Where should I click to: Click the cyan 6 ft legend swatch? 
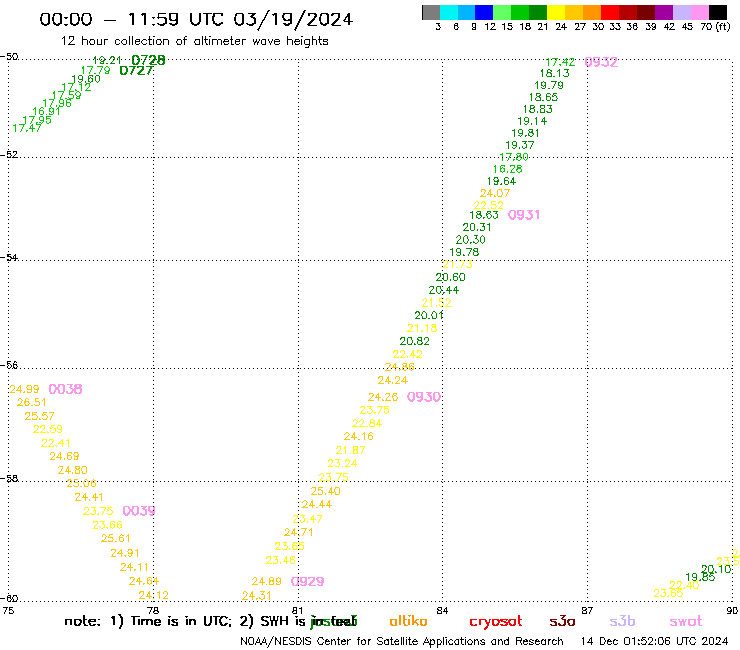tap(449, 12)
